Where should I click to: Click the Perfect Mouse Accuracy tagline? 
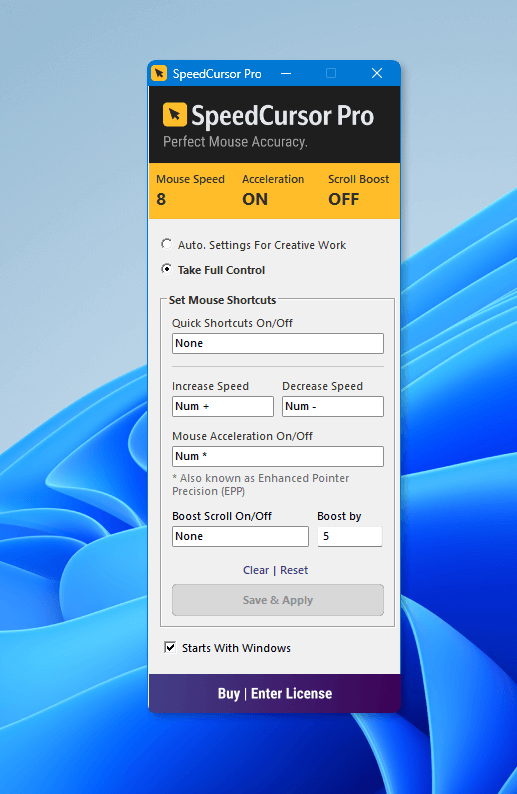[x=235, y=142]
